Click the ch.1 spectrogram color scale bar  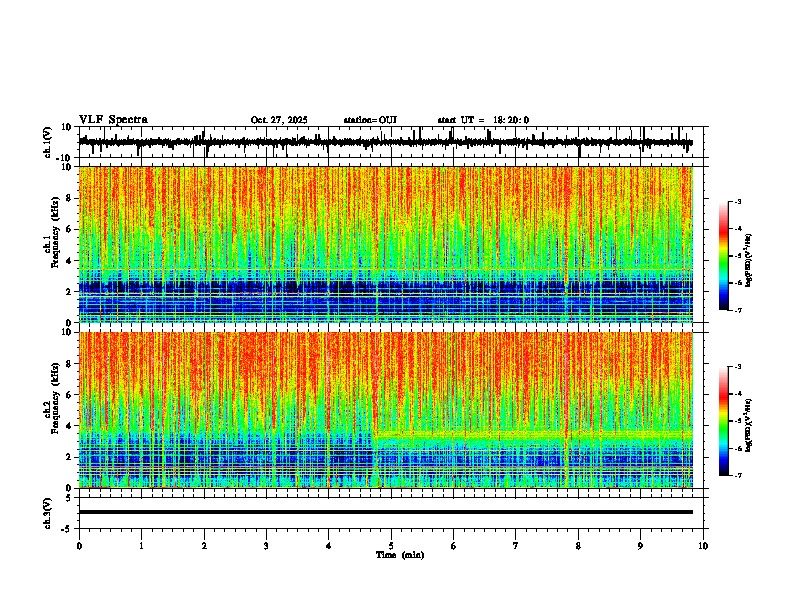pos(724,256)
